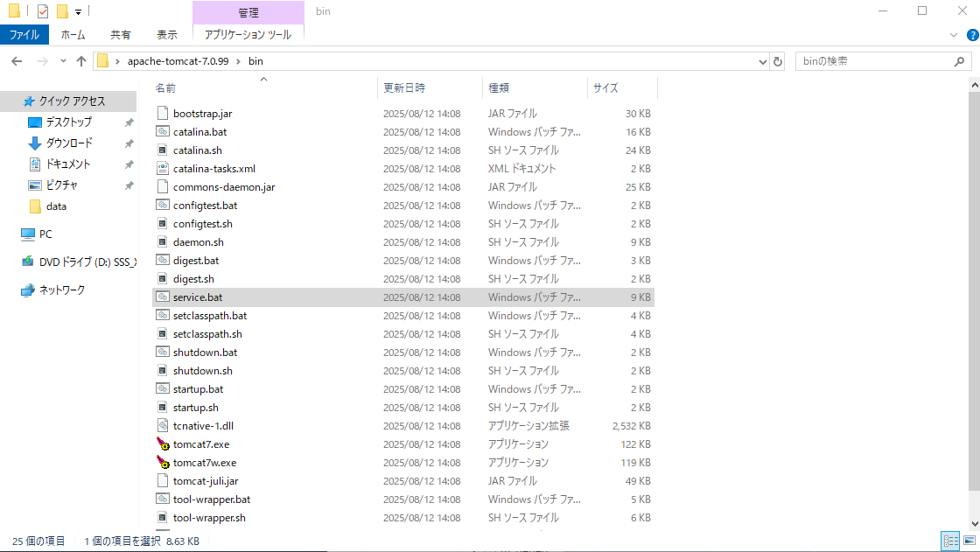Screen dimensions: 980x552
Task: Click the binの検索 search box
Action: click(x=884, y=61)
